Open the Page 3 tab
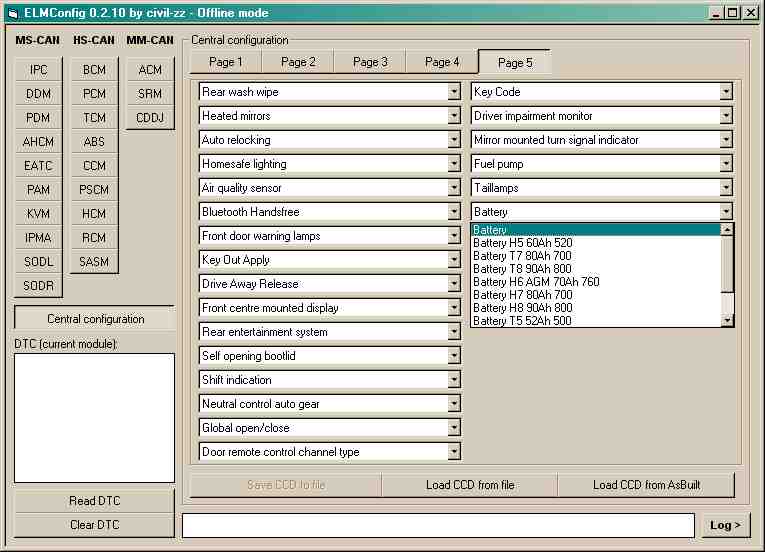The height and width of the screenshot is (552, 765). (369, 62)
